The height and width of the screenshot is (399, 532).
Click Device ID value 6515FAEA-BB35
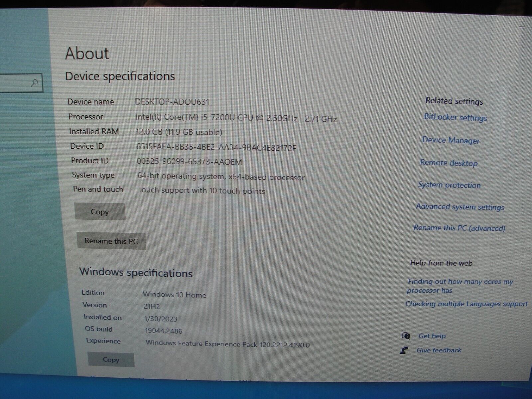point(216,147)
